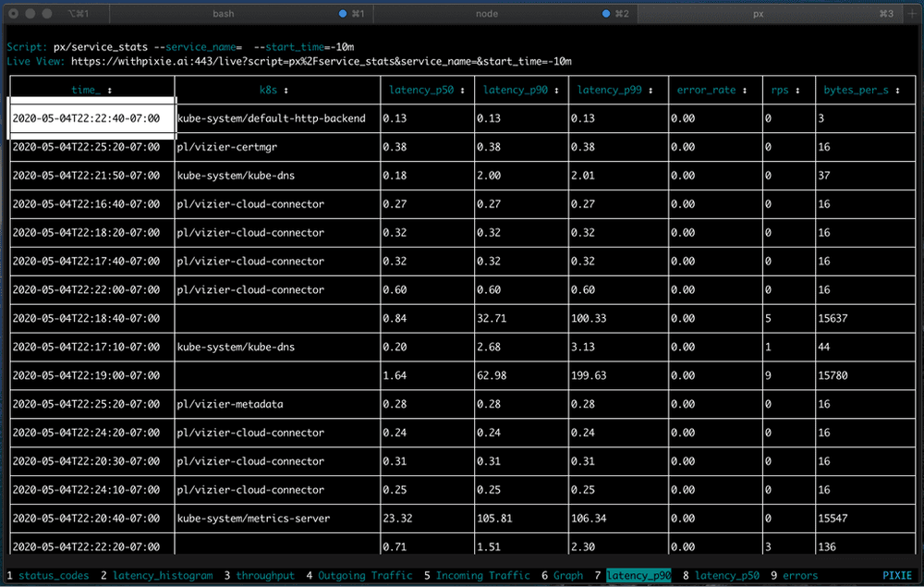
Task: Click the 2020-05-04T22:16:40-07:00 timestamp
Action: point(86,204)
